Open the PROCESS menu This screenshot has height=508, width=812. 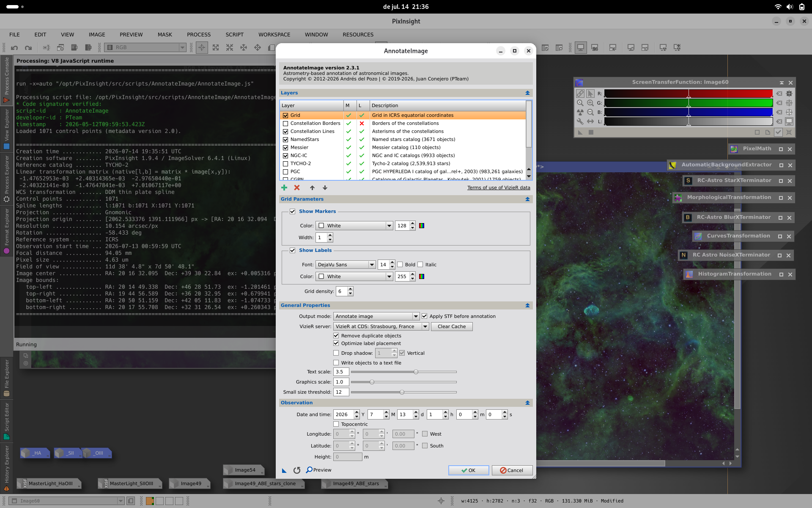[x=199, y=35]
